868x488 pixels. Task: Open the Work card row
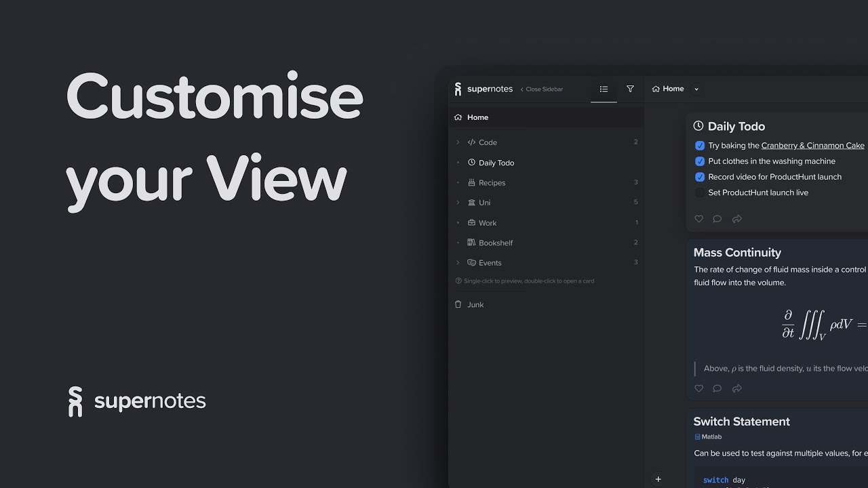(x=546, y=222)
